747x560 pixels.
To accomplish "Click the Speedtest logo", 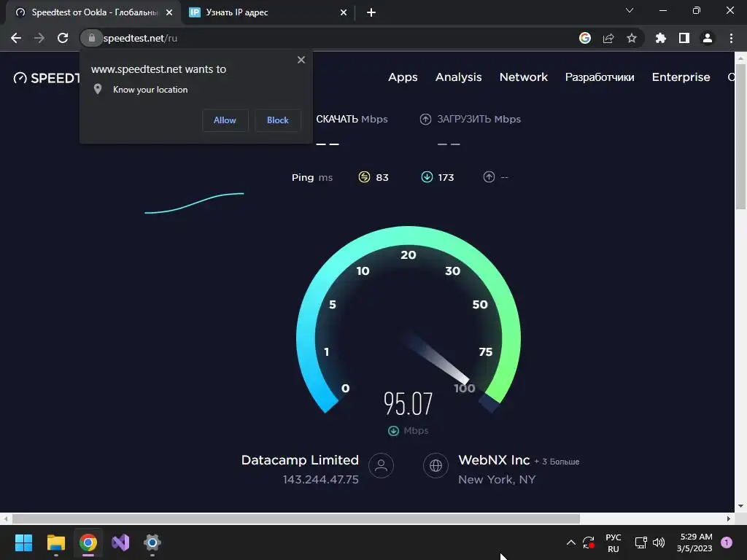I will (x=47, y=77).
